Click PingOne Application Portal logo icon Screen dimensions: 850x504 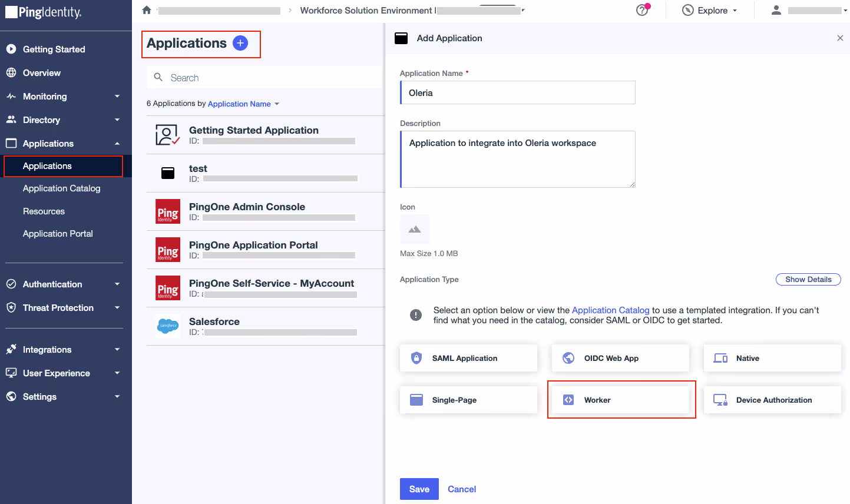pos(168,250)
